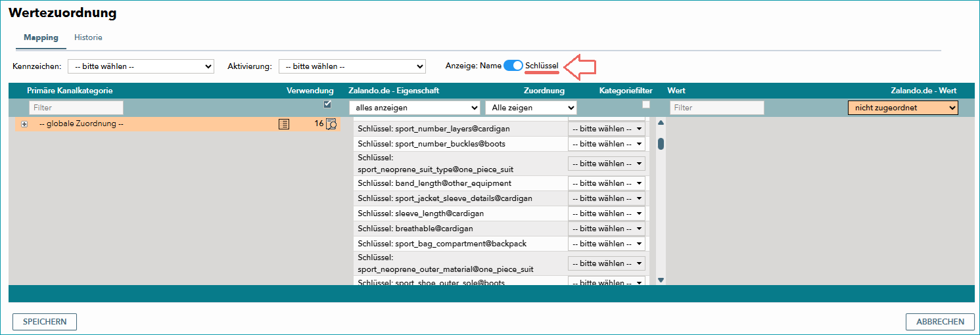980x335 pixels.
Task: Click the SPEICHERN button
Action: (x=45, y=322)
